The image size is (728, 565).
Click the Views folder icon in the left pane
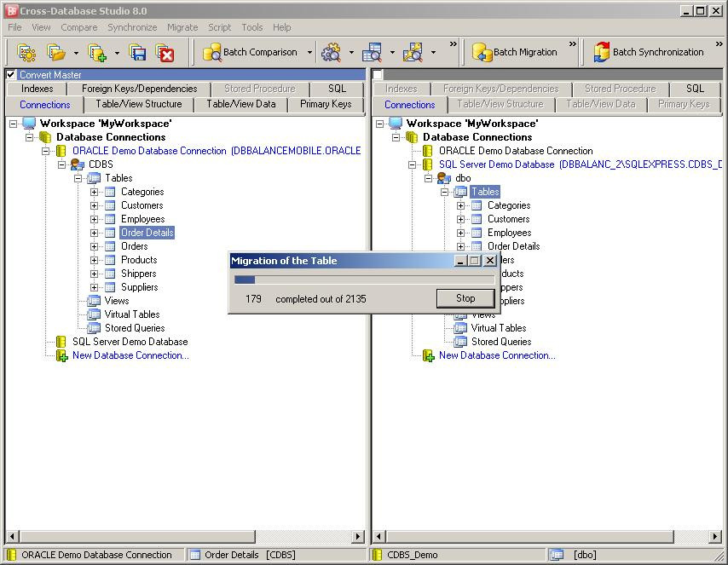(x=94, y=301)
